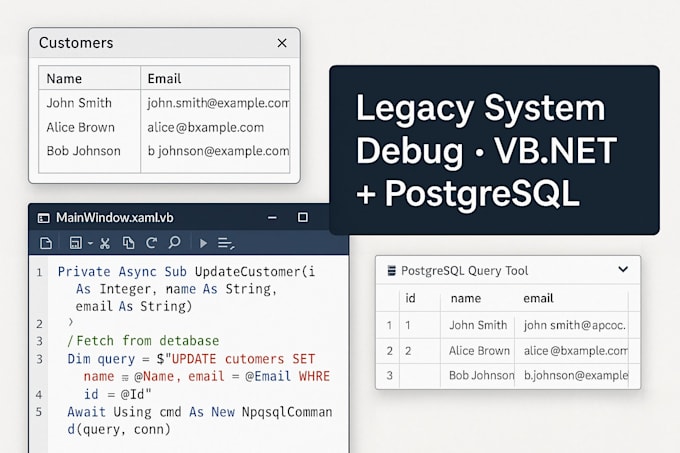The height and width of the screenshot is (453, 680).
Task: Click the id column header in Query Tool
Action: (410, 298)
